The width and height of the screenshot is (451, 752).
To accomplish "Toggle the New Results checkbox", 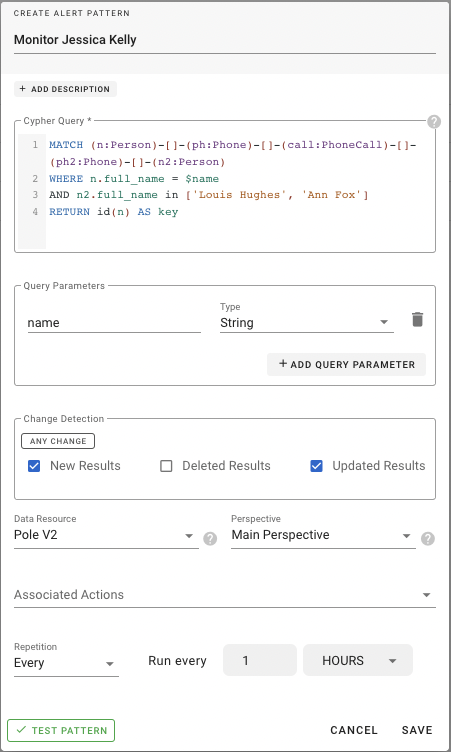I will (x=34, y=466).
